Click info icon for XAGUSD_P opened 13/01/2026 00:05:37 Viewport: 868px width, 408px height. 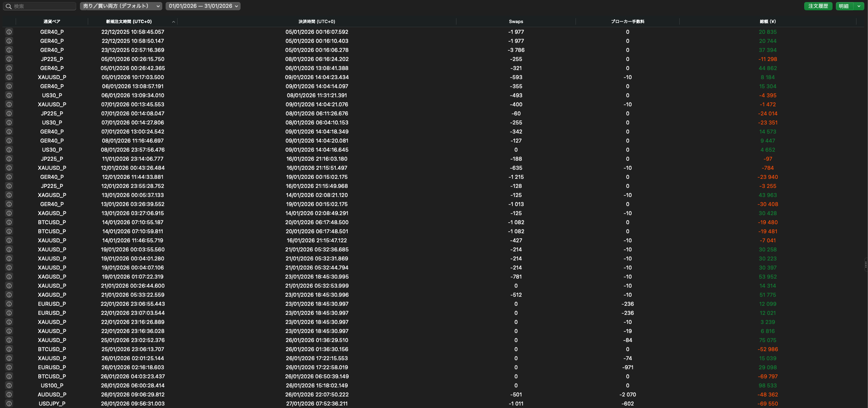9,195
